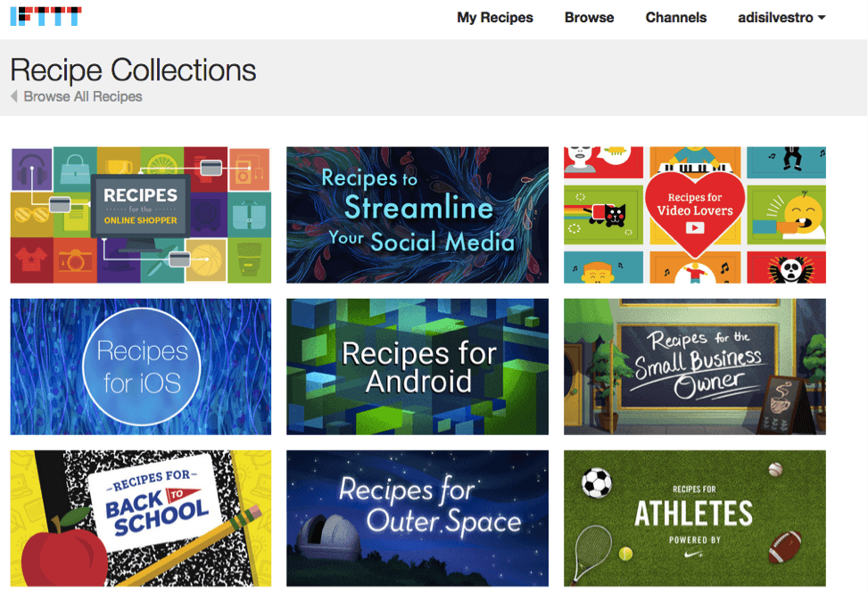Open the Recipes for iOS collection

(x=140, y=367)
